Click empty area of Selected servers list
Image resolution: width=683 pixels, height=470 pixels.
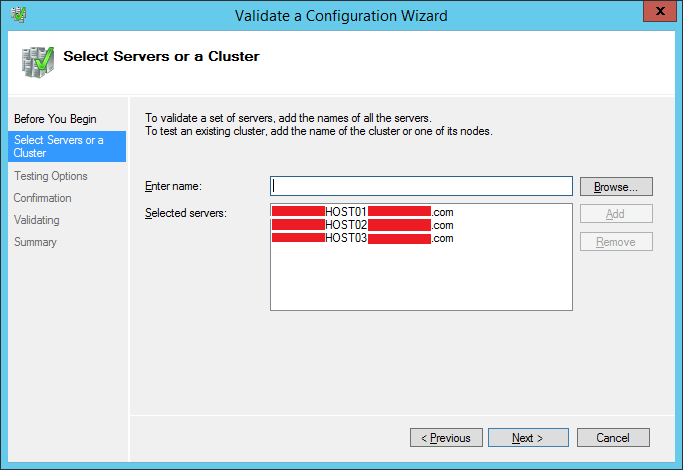[420, 285]
